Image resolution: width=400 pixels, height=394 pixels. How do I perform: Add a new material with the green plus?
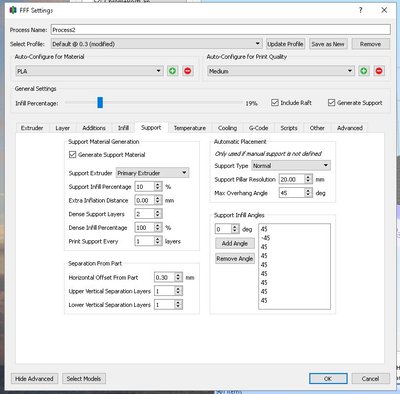tap(172, 71)
